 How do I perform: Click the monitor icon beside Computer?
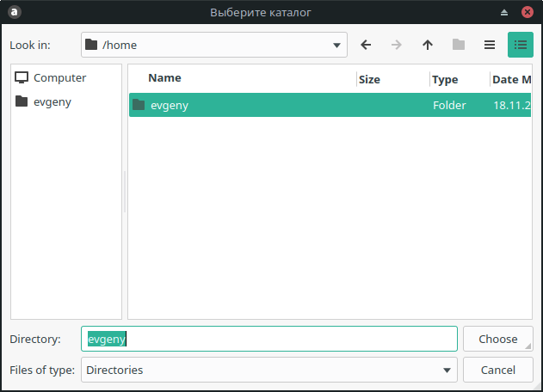(22, 77)
